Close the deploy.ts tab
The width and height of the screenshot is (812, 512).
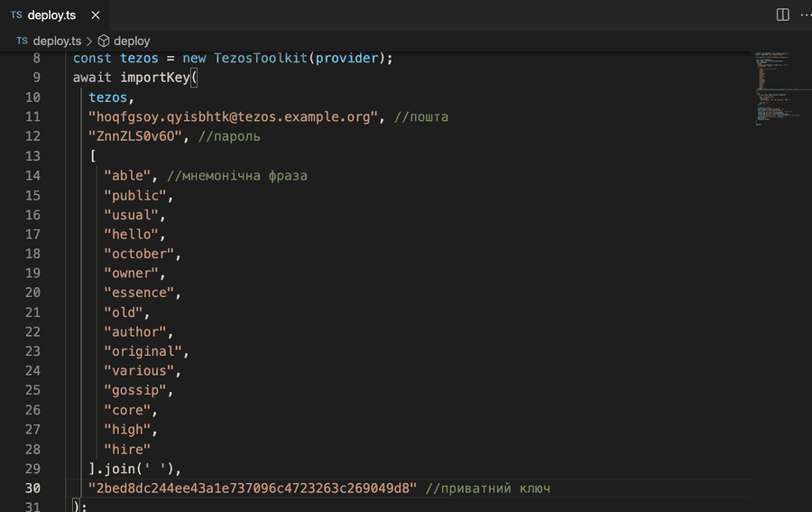(x=95, y=15)
